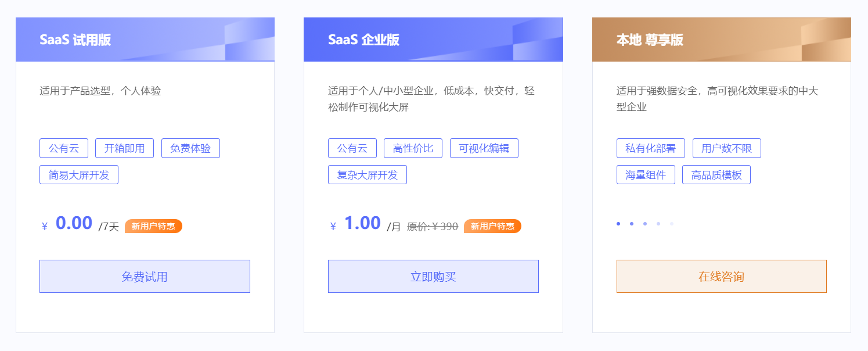Click the first carousel dot on 本地 尊享版

pos(617,223)
